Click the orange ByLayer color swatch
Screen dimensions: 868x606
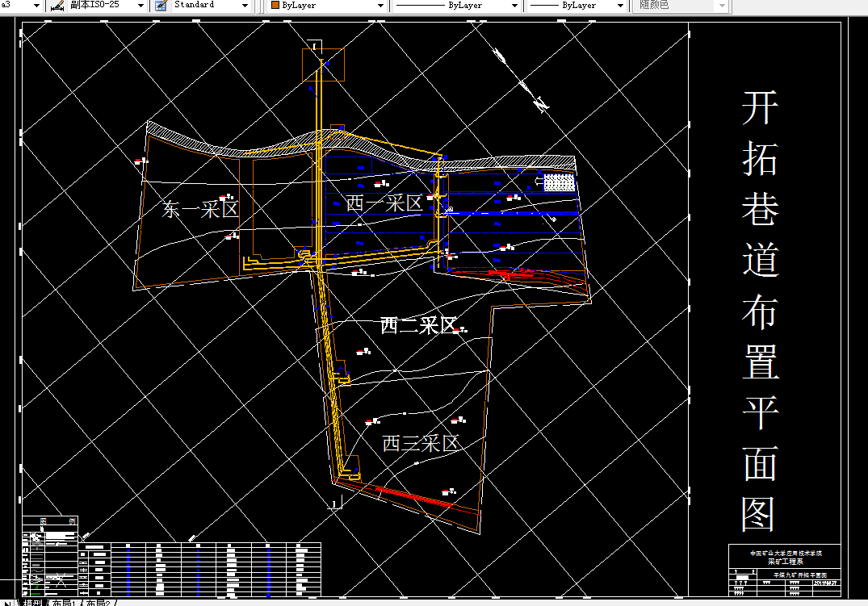tap(275, 5)
